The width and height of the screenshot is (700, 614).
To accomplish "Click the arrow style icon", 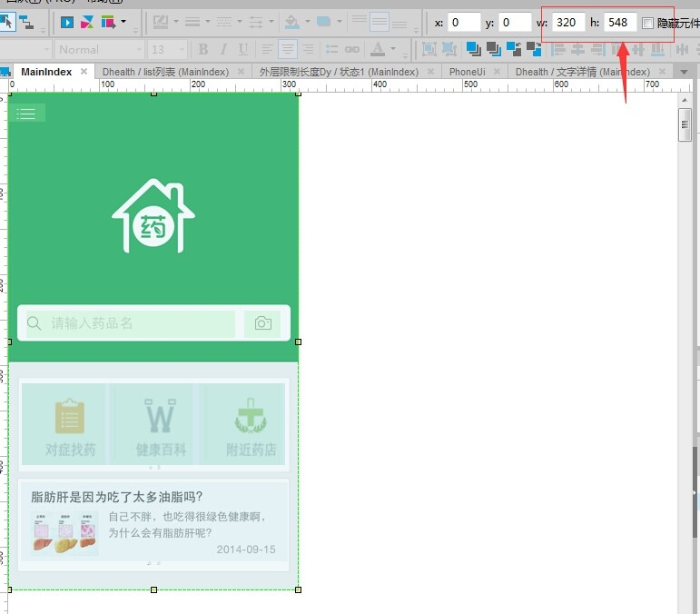I will [x=256, y=22].
